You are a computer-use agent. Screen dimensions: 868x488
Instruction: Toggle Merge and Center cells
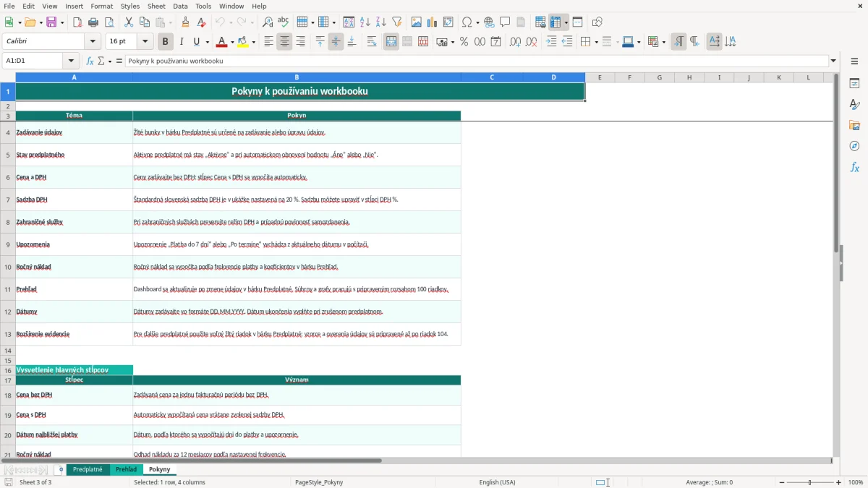pyautogui.click(x=391, y=42)
